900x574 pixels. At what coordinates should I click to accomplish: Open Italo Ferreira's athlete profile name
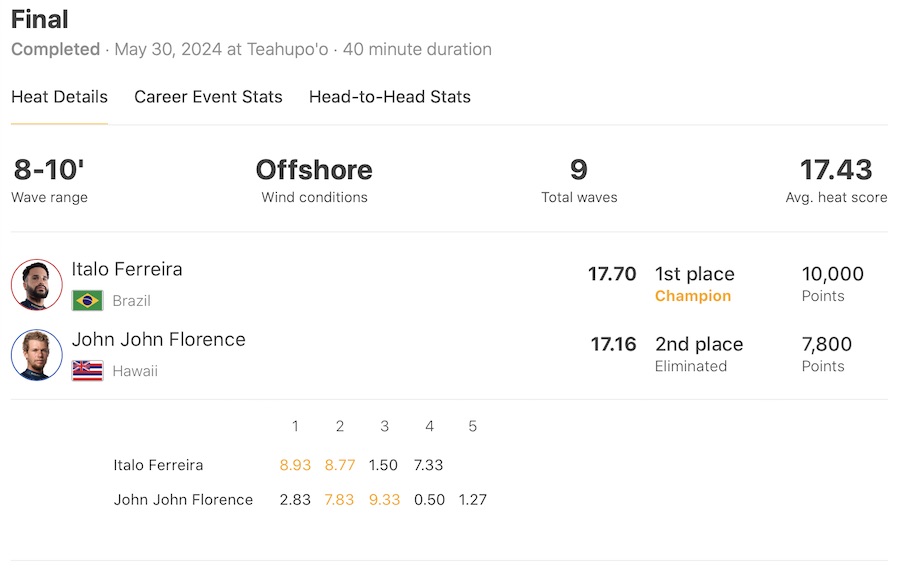[127, 269]
